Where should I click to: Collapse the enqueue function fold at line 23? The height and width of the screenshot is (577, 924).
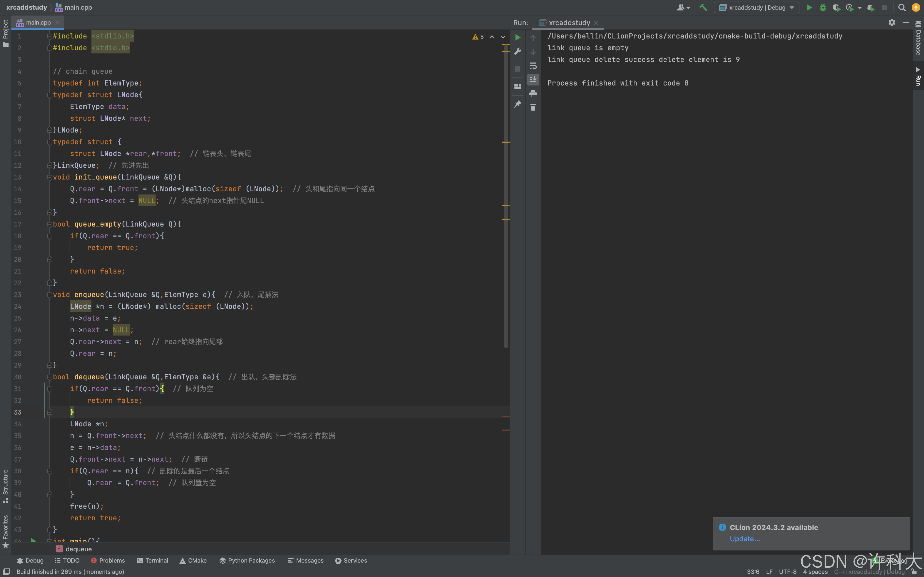pyautogui.click(x=49, y=295)
